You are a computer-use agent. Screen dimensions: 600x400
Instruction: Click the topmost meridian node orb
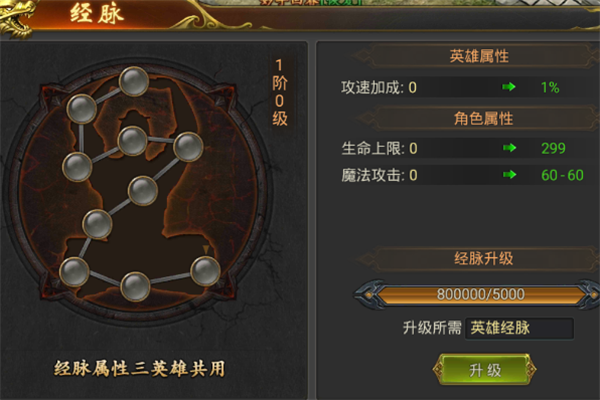click(134, 81)
